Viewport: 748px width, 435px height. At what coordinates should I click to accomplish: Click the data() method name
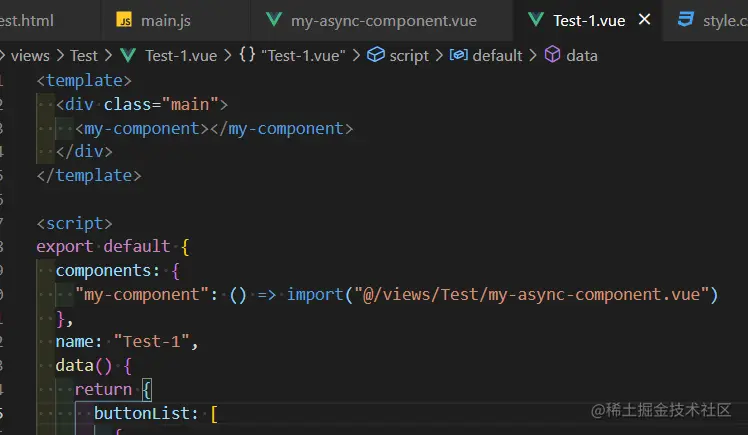pyautogui.click(x=74, y=365)
